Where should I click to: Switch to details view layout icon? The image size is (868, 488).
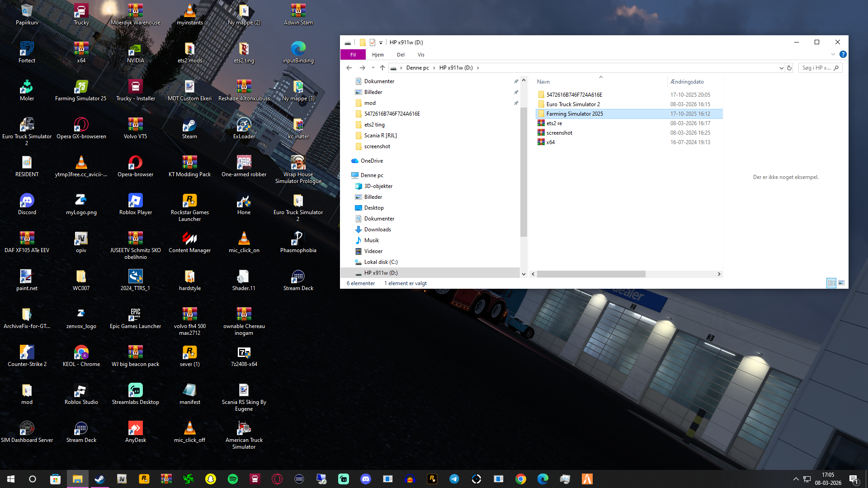(x=831, y=283)
